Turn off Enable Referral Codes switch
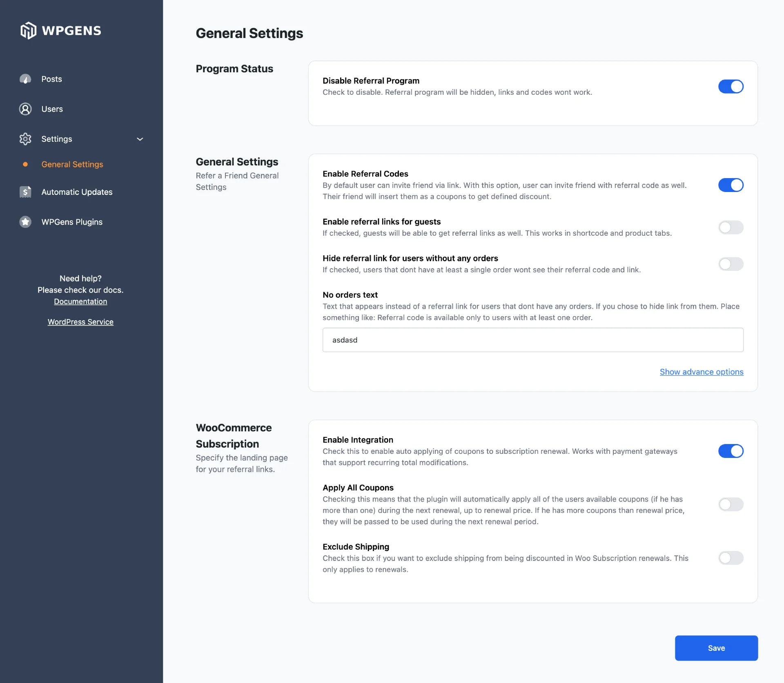This screenshot has width=784, height=683. tap(731, 185)
